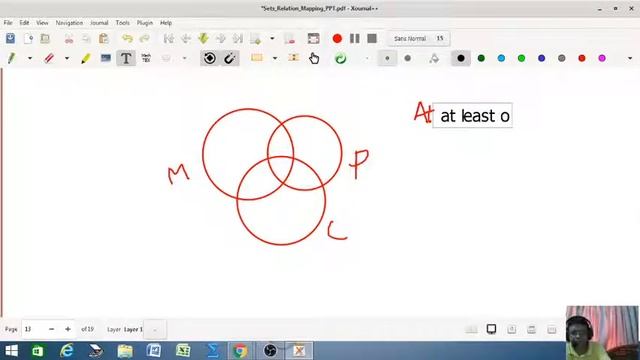
Task: Open Windows Start menu
Action: [x=11, y=351]
